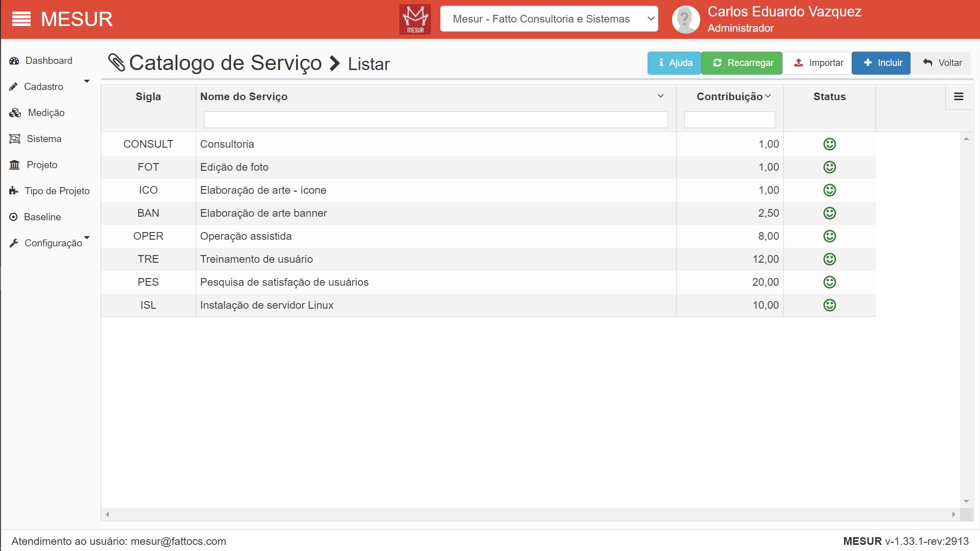Open the Baseline menu item
The image size is (980, 551).
[42, 217]
